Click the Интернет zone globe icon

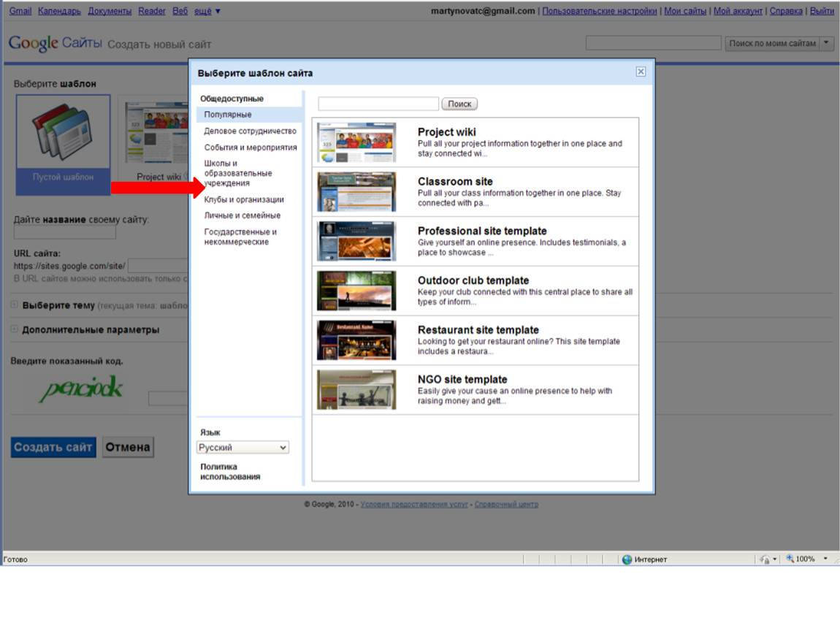[x=627, y=559]
